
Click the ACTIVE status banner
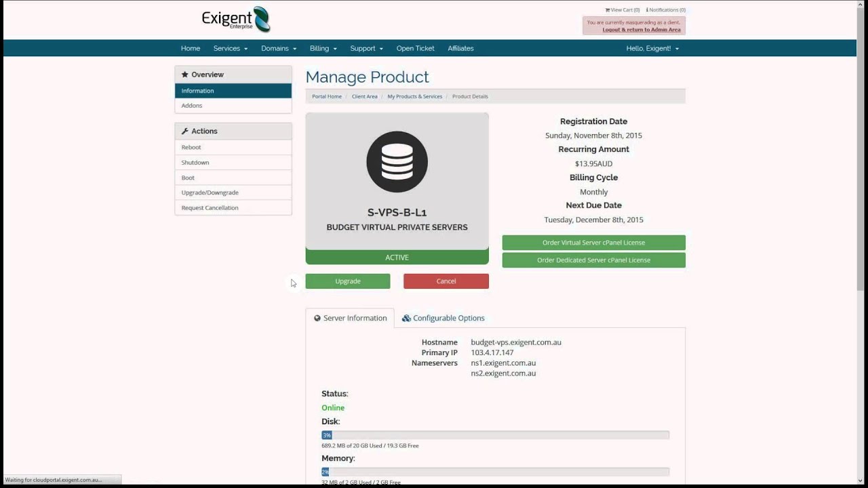point(397,258)
